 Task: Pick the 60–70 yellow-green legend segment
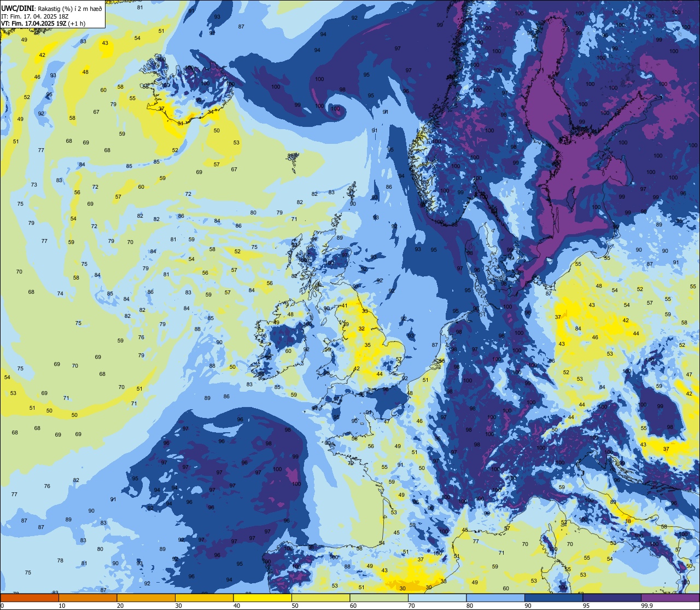[379, 598]
